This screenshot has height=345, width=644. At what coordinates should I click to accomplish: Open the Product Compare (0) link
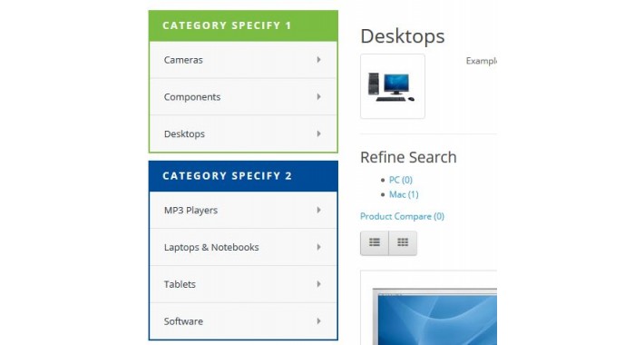point(402,216)
